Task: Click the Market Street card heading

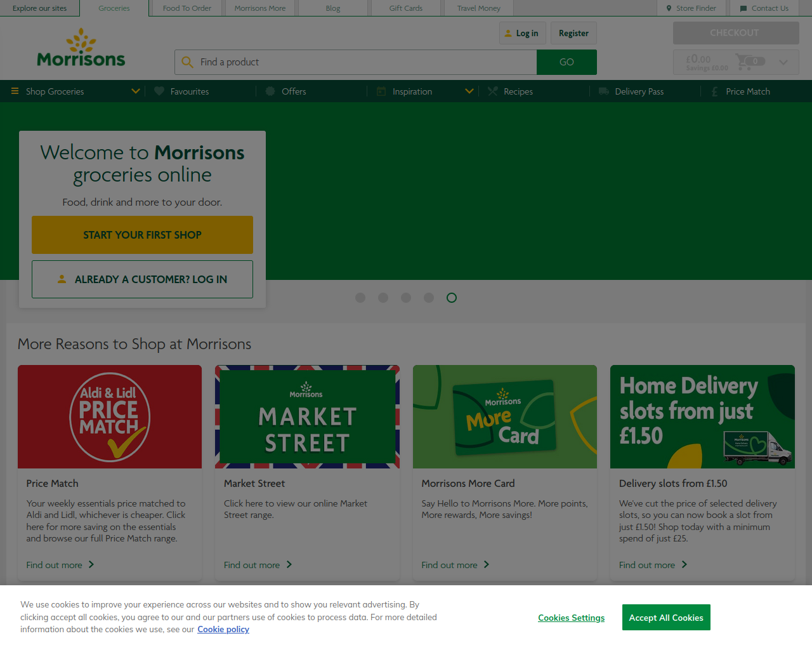Action: click(x=254, y=483)
